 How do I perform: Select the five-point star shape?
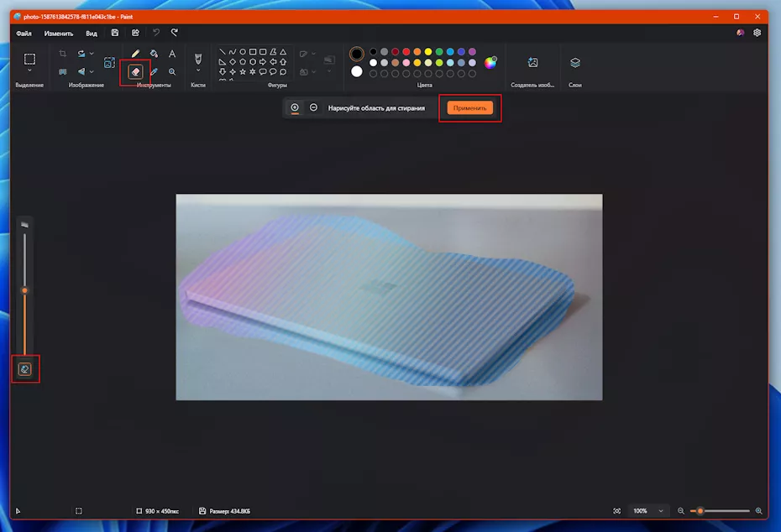coord(243,71)
